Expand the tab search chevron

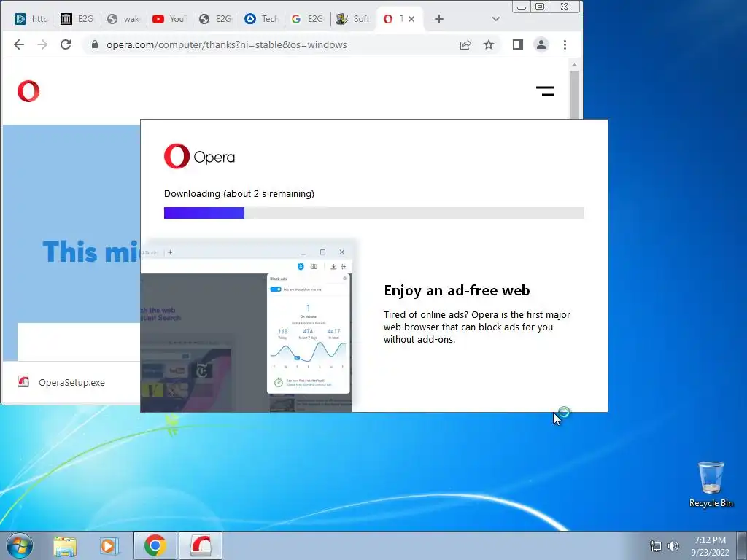pos(496,19)
